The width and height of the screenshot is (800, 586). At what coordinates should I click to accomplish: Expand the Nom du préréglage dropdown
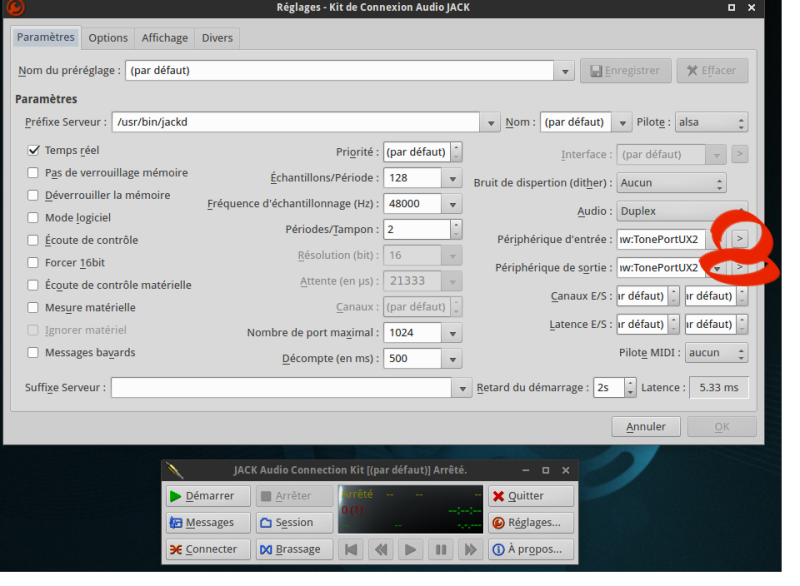click(564, 71)
